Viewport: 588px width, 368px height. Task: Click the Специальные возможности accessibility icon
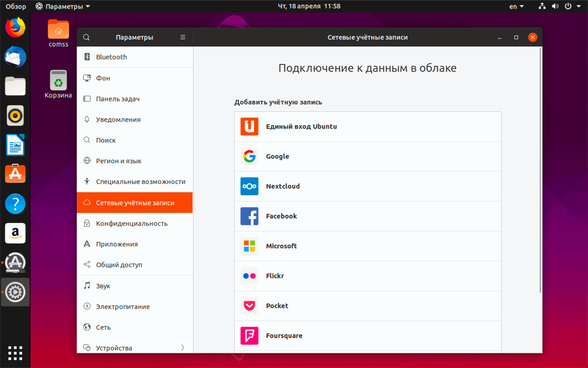point(87,182)
